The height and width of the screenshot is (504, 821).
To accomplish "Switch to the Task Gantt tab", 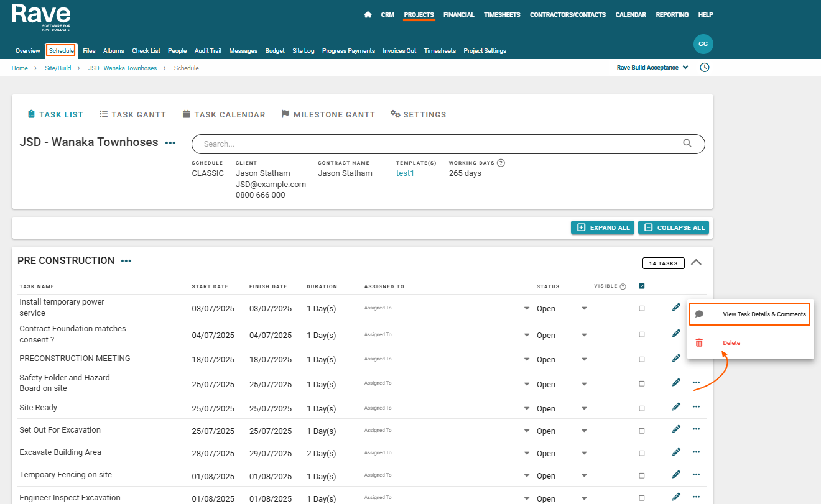I will click(x=132, y=114).
